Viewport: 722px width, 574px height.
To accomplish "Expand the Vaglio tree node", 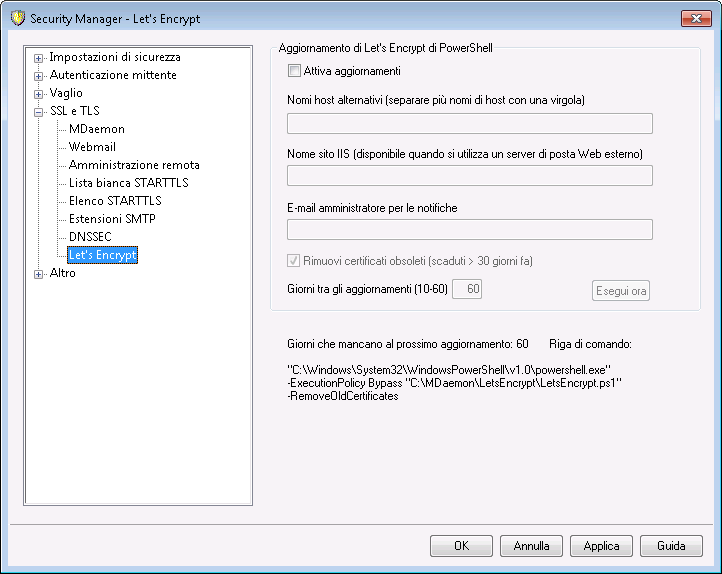I will click(39, 94).
